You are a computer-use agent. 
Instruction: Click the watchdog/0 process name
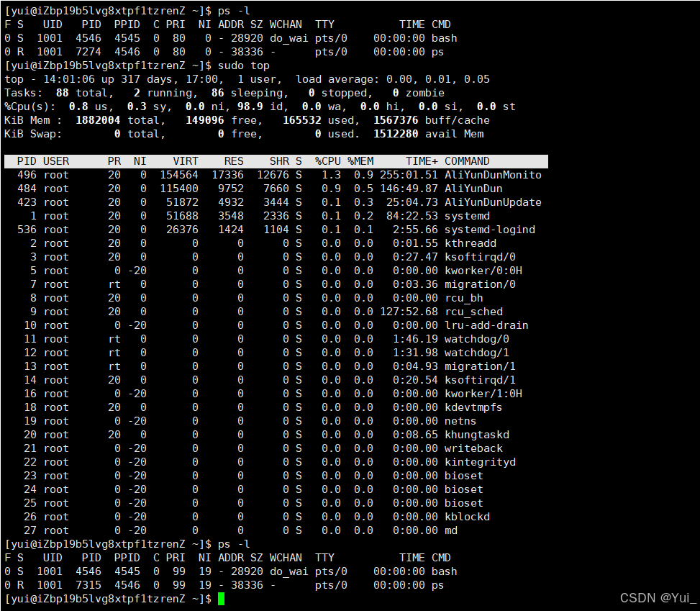point(477,339)
